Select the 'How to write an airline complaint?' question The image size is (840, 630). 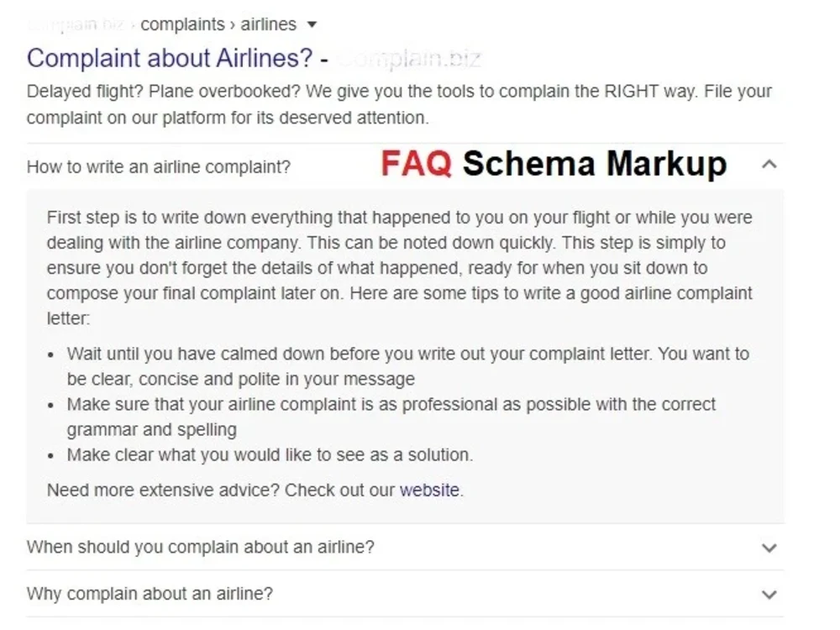click(158, 167)
